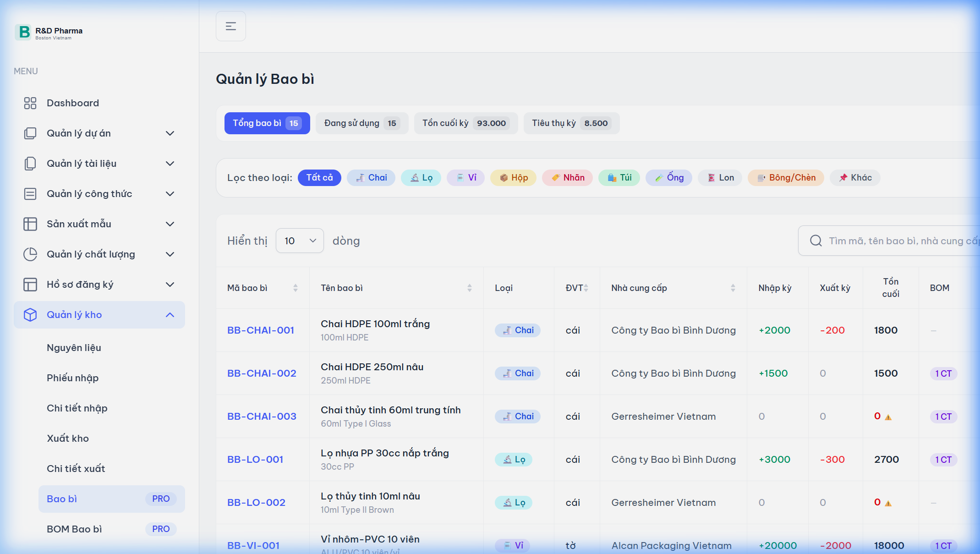Viewport: 980px width, 554px height.
Task: Select the Tồn cuối kỳ tab
Action: click(465, 123)
